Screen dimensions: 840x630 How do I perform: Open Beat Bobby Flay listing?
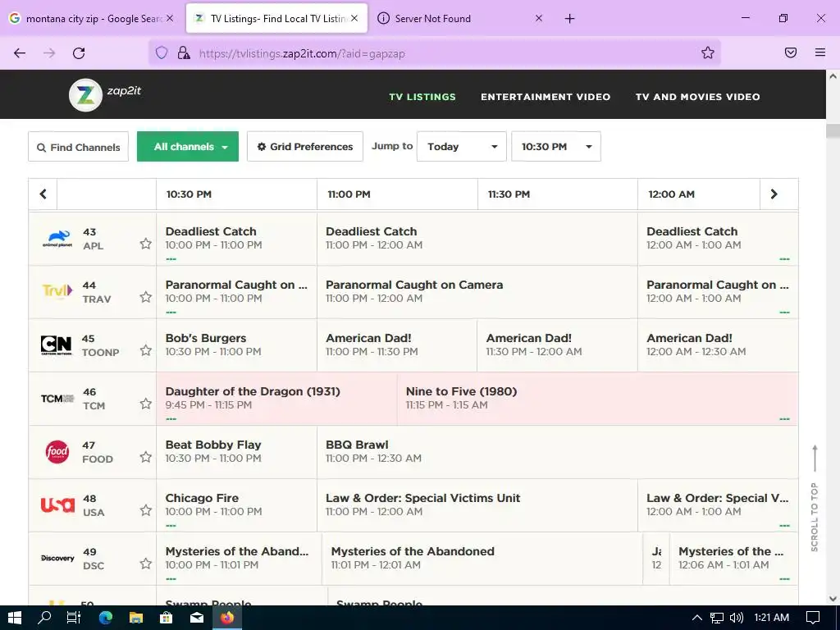236,452
